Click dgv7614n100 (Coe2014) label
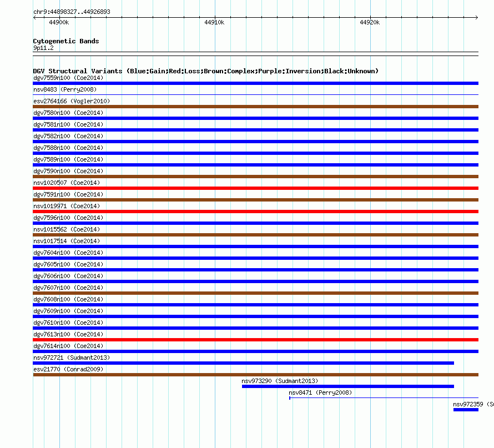 [68, 346]
